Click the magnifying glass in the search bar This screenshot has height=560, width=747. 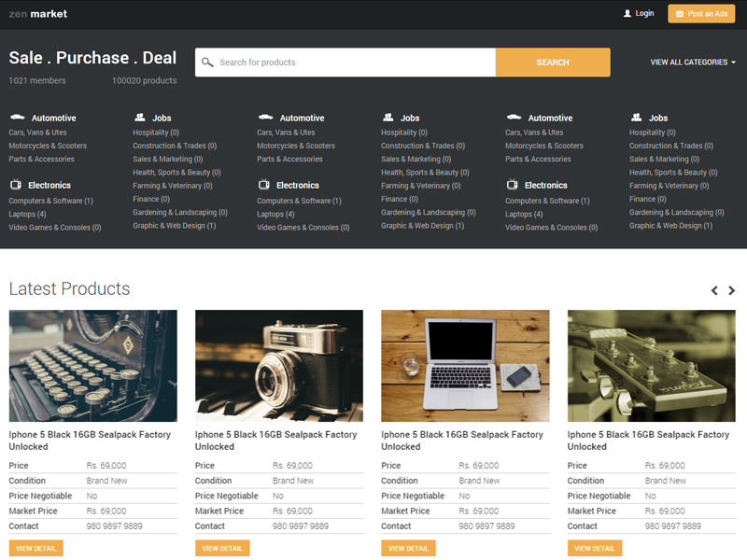pos(207,62)
